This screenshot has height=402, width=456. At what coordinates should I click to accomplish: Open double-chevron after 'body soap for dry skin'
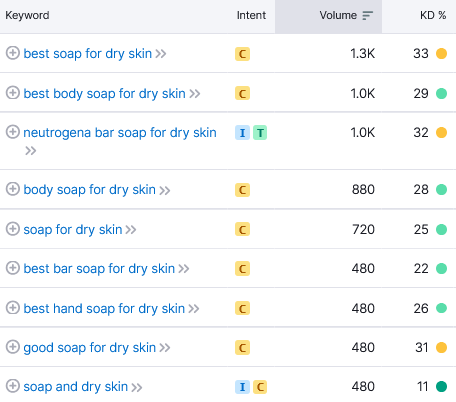point(165,190)
